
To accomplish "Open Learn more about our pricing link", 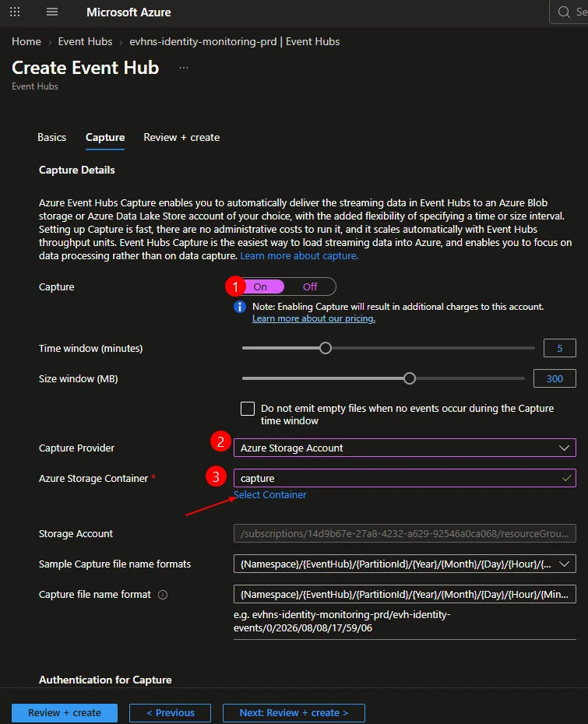I will [314, 318].
